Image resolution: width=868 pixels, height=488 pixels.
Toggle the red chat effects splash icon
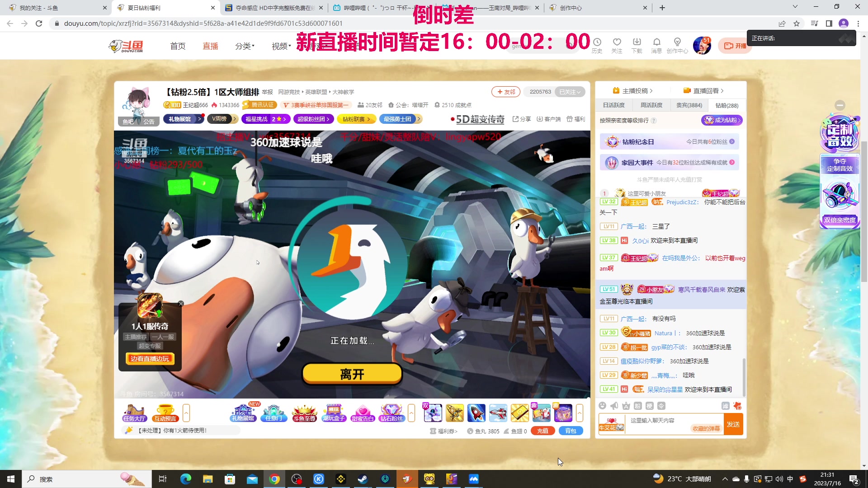(x=738, y=406)
